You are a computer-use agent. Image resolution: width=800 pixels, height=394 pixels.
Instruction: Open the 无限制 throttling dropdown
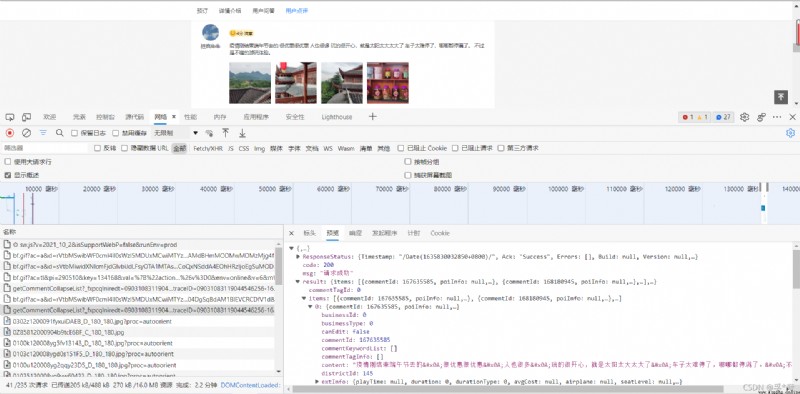coord(175,133)
